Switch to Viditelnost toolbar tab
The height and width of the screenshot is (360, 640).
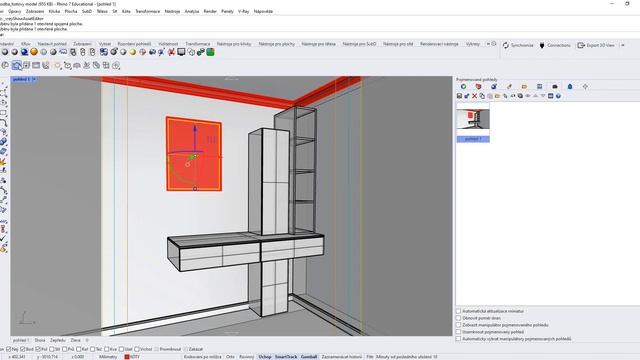tap(168, 44)
